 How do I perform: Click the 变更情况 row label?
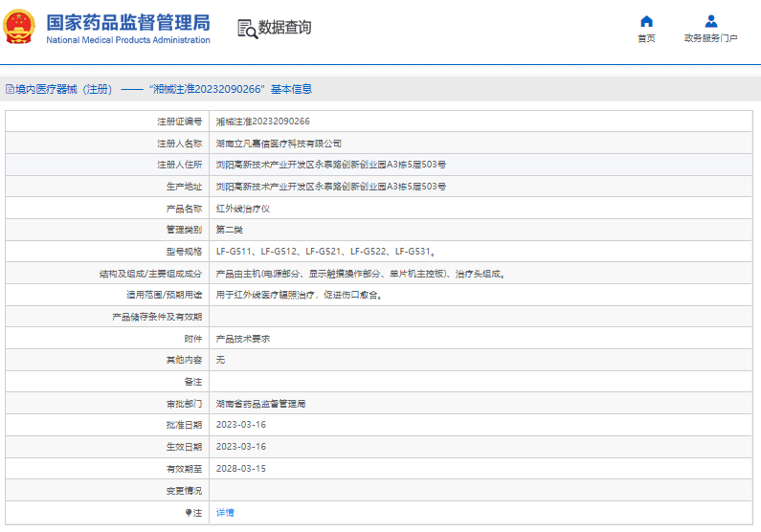click(184, 491)
